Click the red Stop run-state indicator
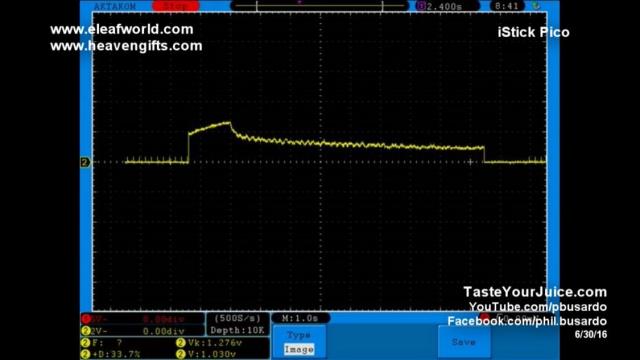The image size is (640, 360). [x=176, y=6]
